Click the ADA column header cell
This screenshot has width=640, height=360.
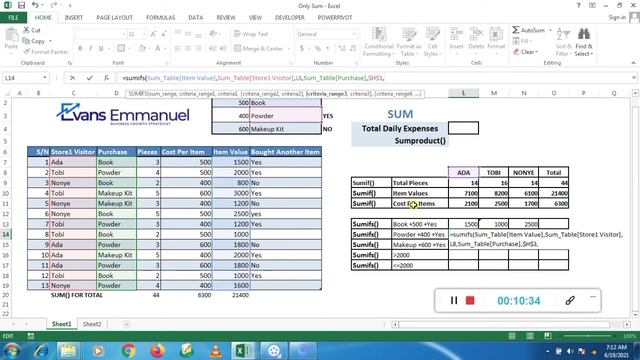pyautogui.click(x=463, y=172)
